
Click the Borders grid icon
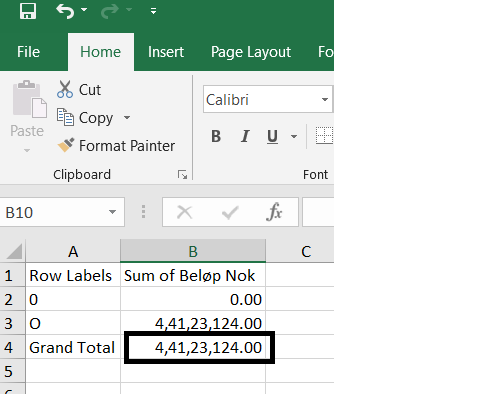click(324, 136)
